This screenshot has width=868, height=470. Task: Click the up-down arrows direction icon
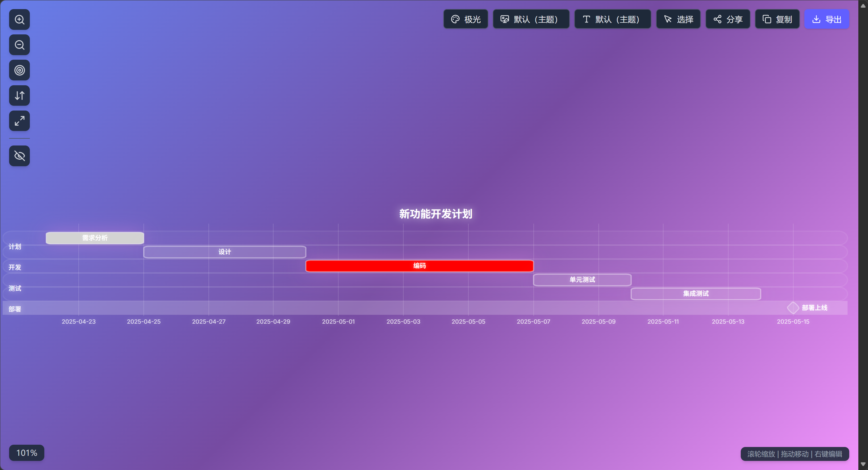click(20, 95)
